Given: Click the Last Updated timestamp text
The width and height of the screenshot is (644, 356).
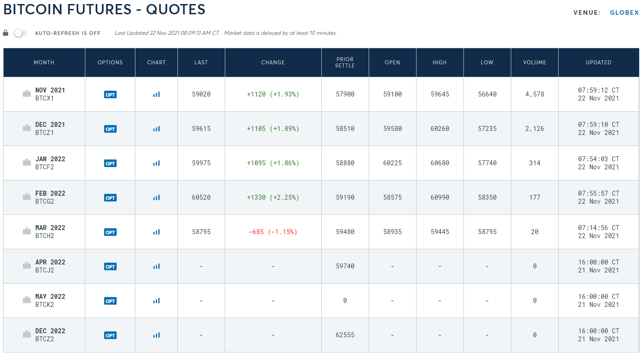Looking at the screenshot, I should [167, 33].
